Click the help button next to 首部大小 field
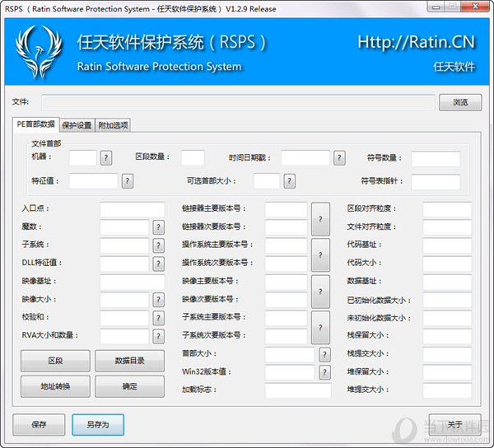 click(324, 355)
